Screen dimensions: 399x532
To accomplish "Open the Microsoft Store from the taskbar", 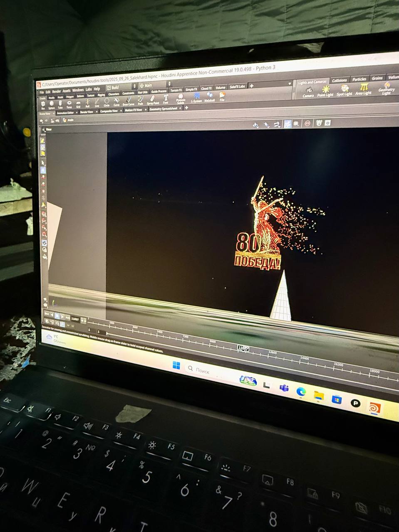I will (337, 399).
